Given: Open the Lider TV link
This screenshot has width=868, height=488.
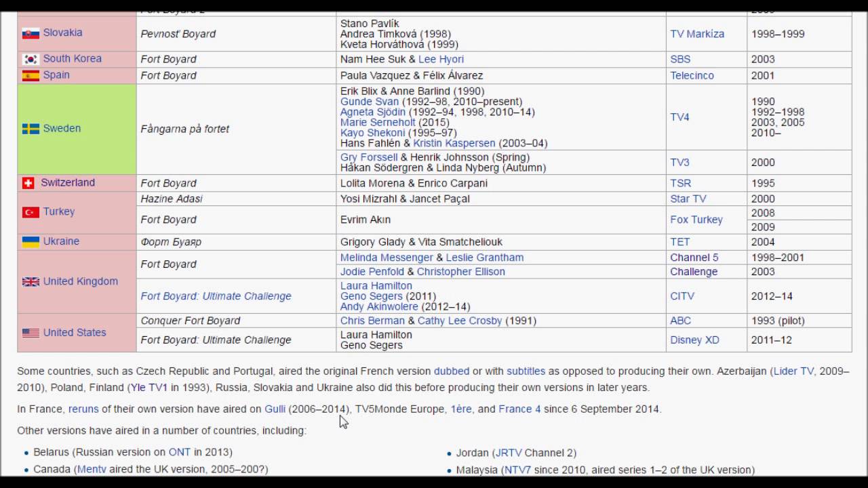Looking at the screenshot, I should point(793,371).
